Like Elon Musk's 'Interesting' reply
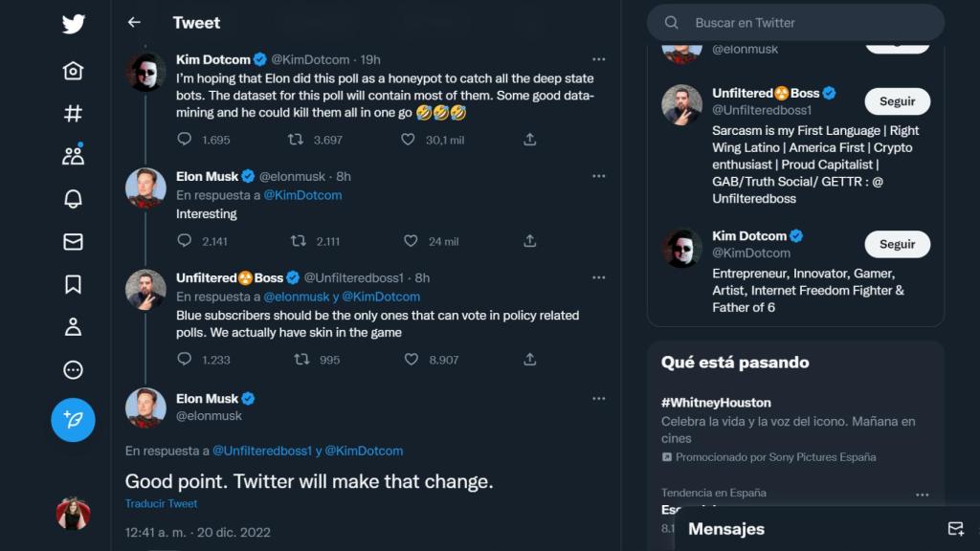Screen dimensions: 980x551 (x=411, y=241)
